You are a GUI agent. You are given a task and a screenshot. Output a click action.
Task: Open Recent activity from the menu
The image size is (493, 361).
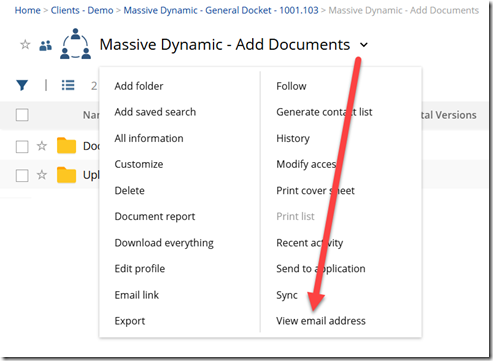[309, 243]
